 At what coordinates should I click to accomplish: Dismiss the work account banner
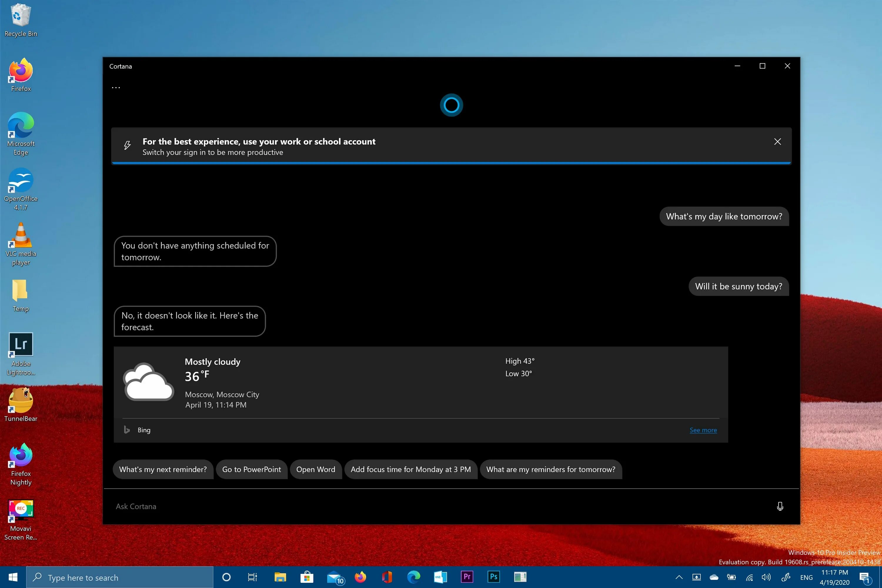pyautogui.click(x=777, y=141)
